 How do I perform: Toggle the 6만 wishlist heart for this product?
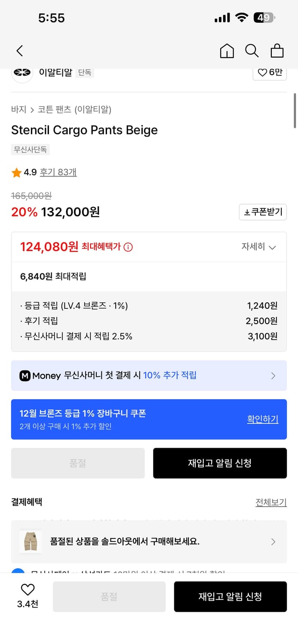(x=270, y=73)
